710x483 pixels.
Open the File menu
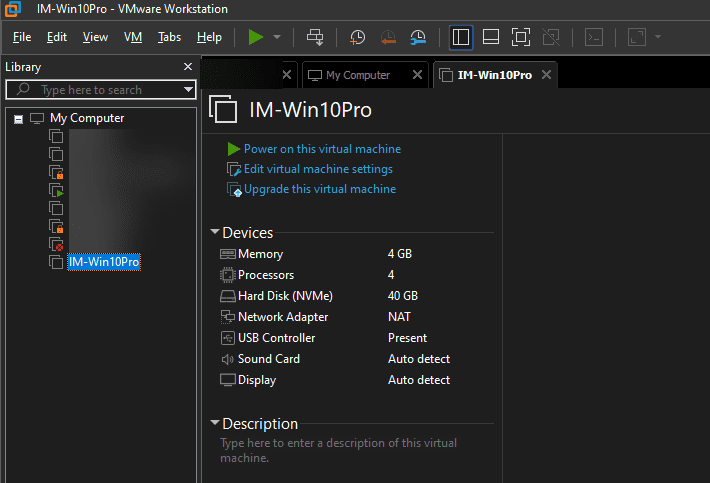point(22,37)
